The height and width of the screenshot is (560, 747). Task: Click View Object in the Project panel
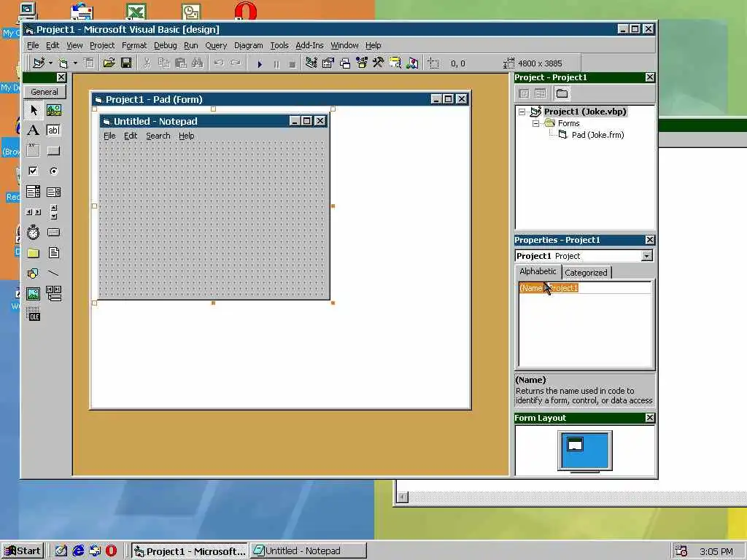point(541,93)
